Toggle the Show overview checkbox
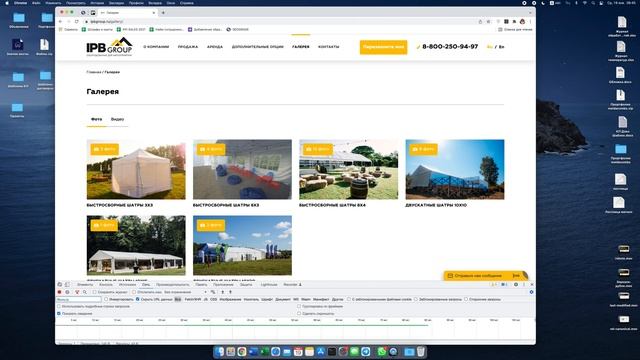The height and width of the screenshot is (360, 640). pyautogui.click(x=59, y=313)
